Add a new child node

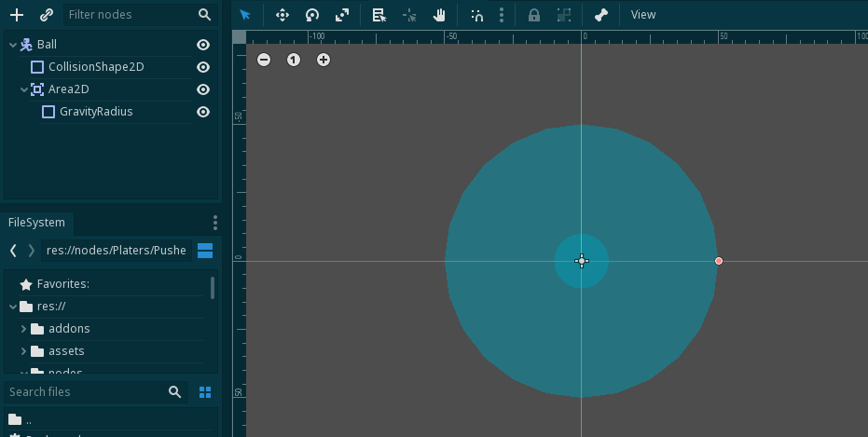(x=17, y=15)
